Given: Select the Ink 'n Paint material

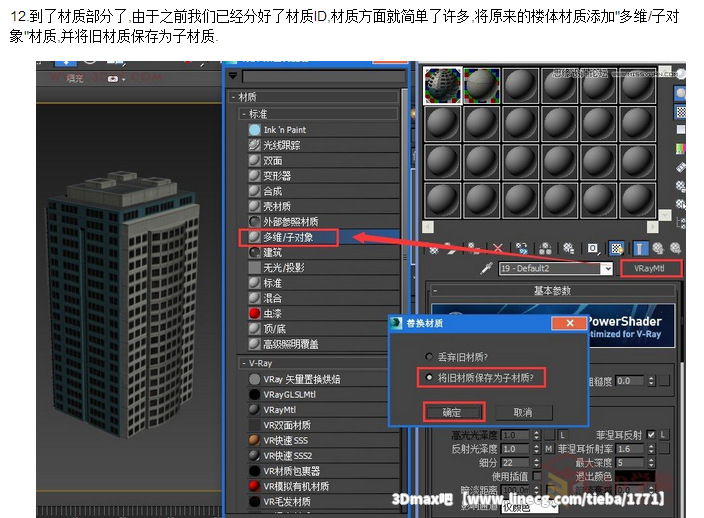Looking at the screenshot, I should pyautogui.click(x=284, y=130).
